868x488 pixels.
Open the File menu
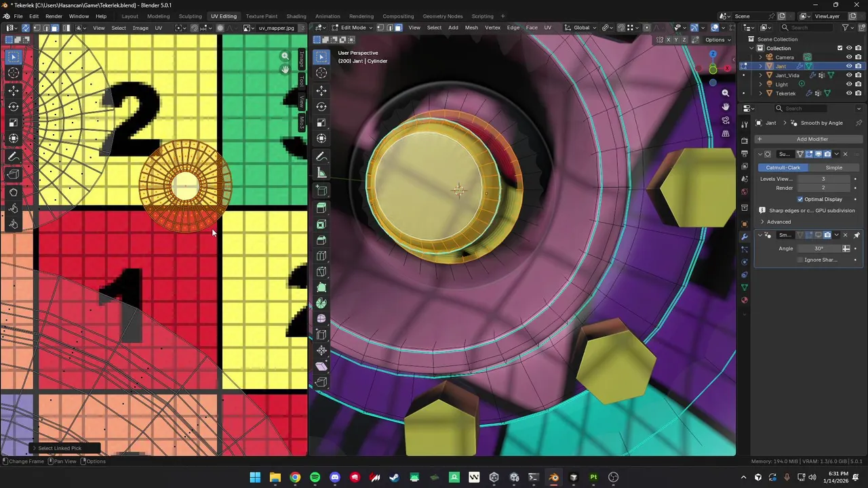[x=18, y=16]
